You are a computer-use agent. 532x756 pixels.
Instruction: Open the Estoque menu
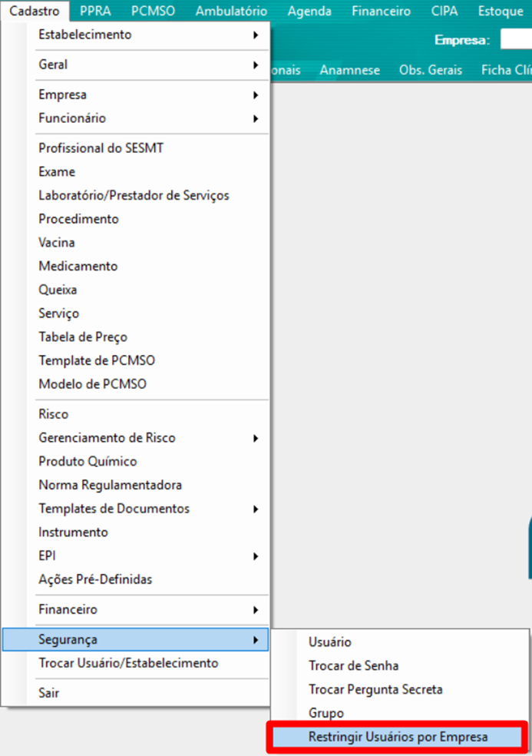tap(501, 11)
